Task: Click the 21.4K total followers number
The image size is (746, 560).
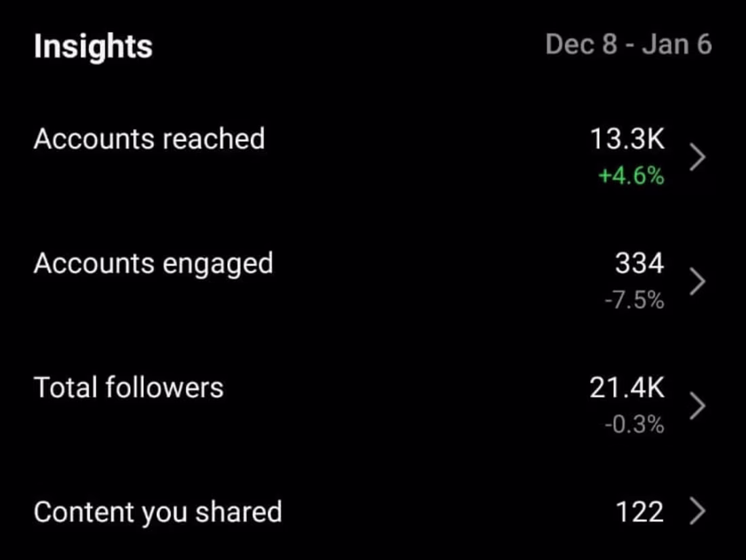Action: [x=627, y=388]
